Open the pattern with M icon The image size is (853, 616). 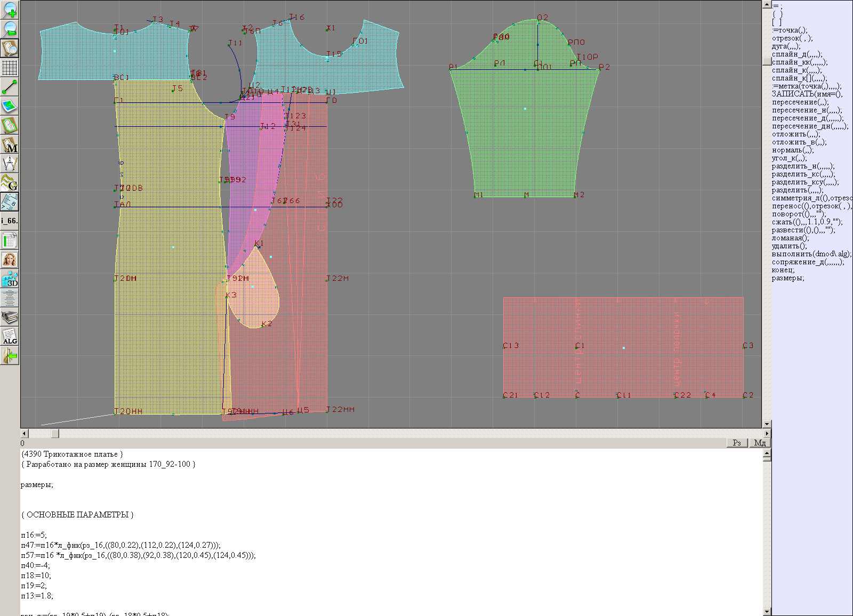click(10, 145)
